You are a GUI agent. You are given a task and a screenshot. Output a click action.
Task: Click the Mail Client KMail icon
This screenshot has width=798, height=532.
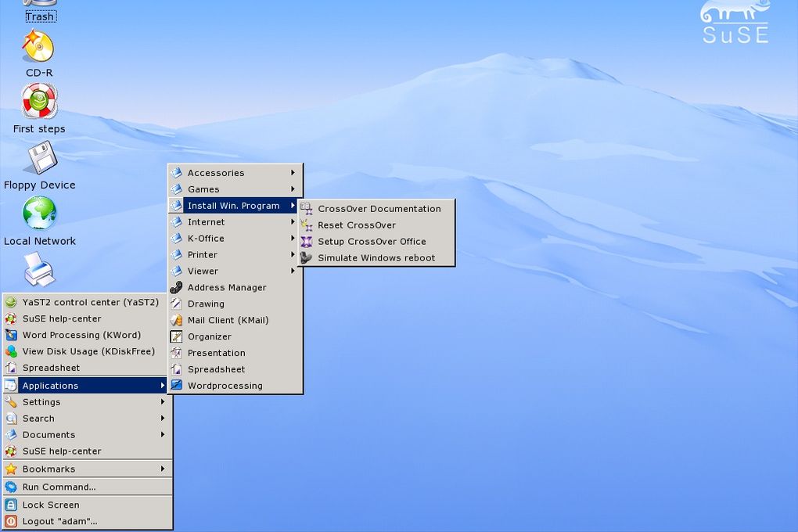(176, 320)
